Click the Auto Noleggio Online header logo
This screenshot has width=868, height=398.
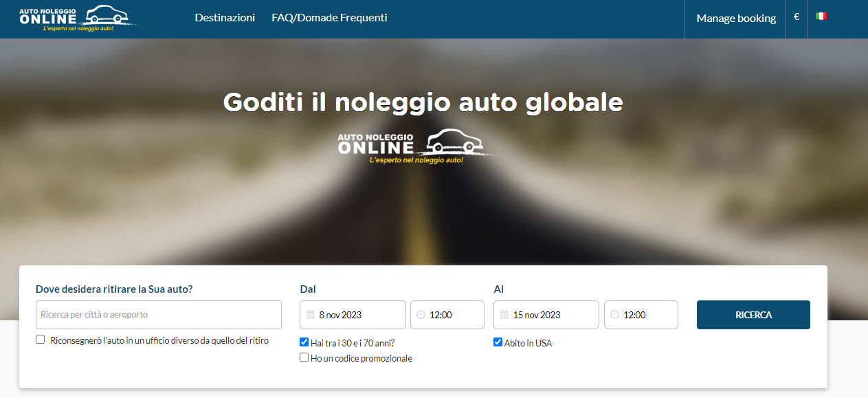[x=81, y=18]
